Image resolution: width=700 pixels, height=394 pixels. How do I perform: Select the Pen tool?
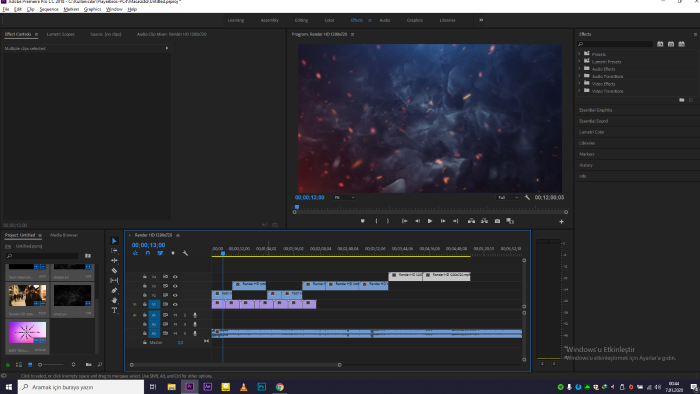[114, 290]
